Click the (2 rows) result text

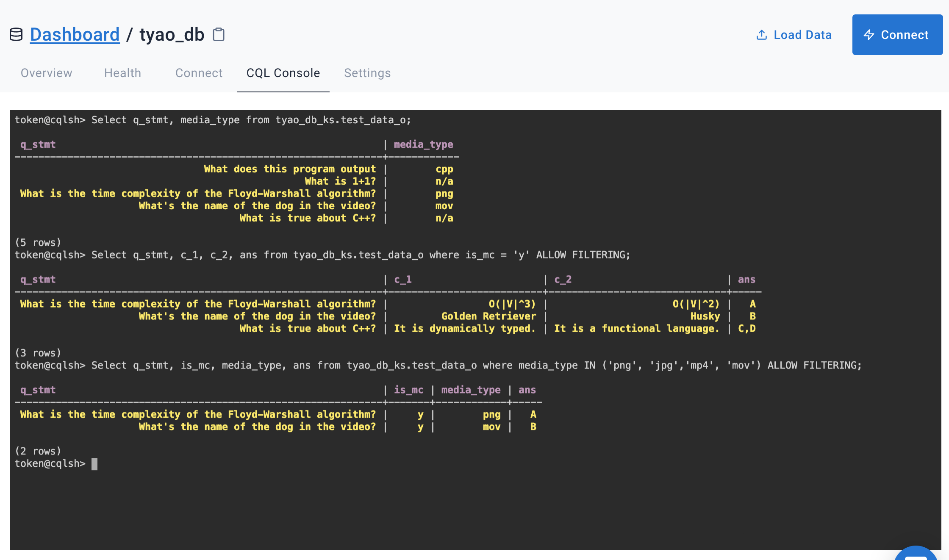coord(38,451)
